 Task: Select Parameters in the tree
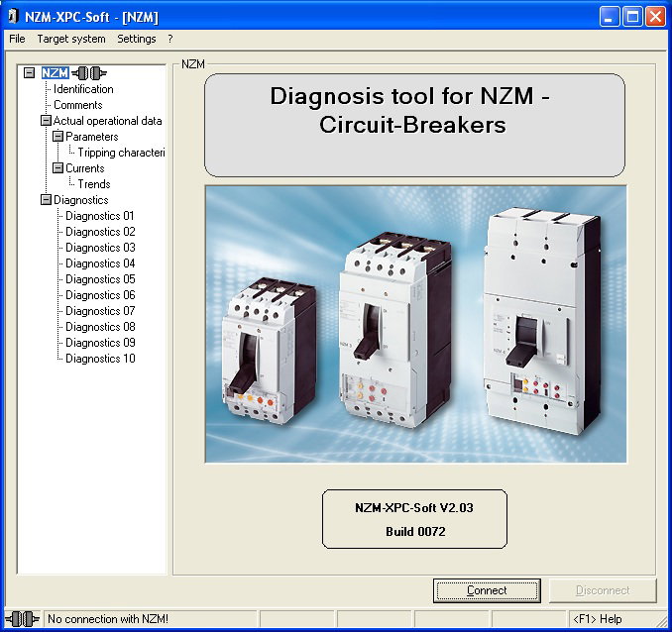92,137
